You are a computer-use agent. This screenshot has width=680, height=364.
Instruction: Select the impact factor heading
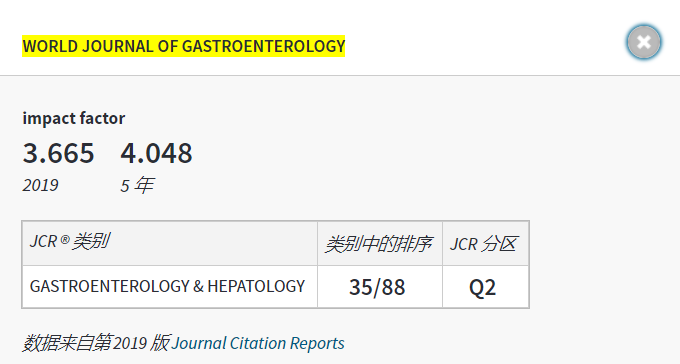74,118
